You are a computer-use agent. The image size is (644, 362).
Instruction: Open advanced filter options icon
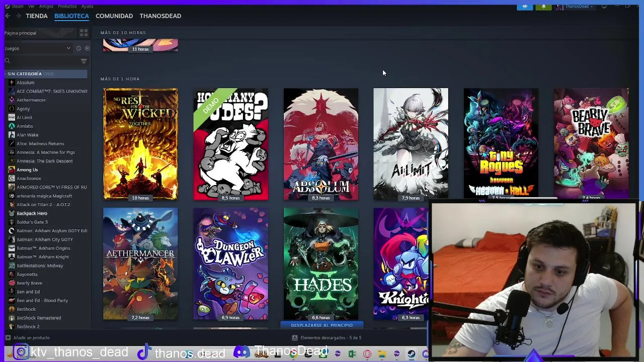(84, 61)
